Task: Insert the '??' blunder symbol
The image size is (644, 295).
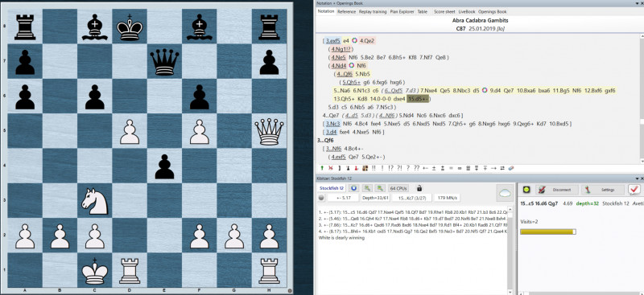Action: click(x=416, y=168)
